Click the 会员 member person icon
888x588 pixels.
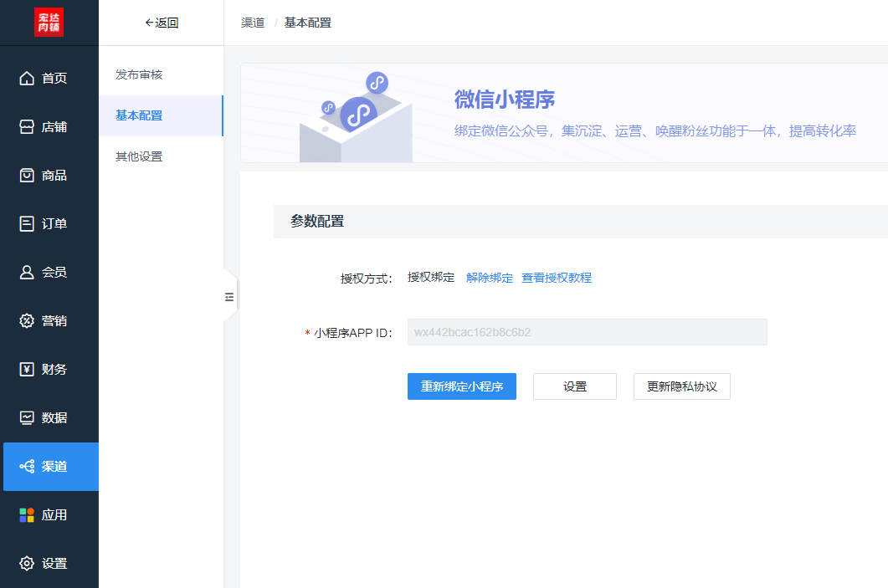(x=27, y=272)
